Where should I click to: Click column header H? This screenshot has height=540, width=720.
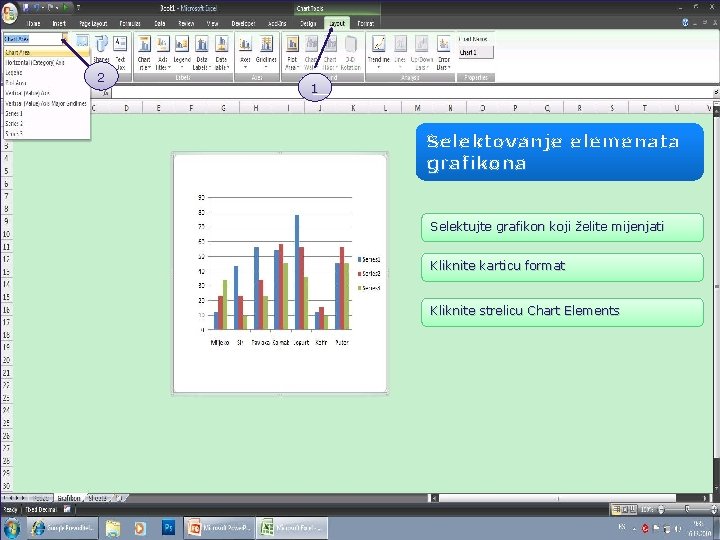[x=256, y=108]
